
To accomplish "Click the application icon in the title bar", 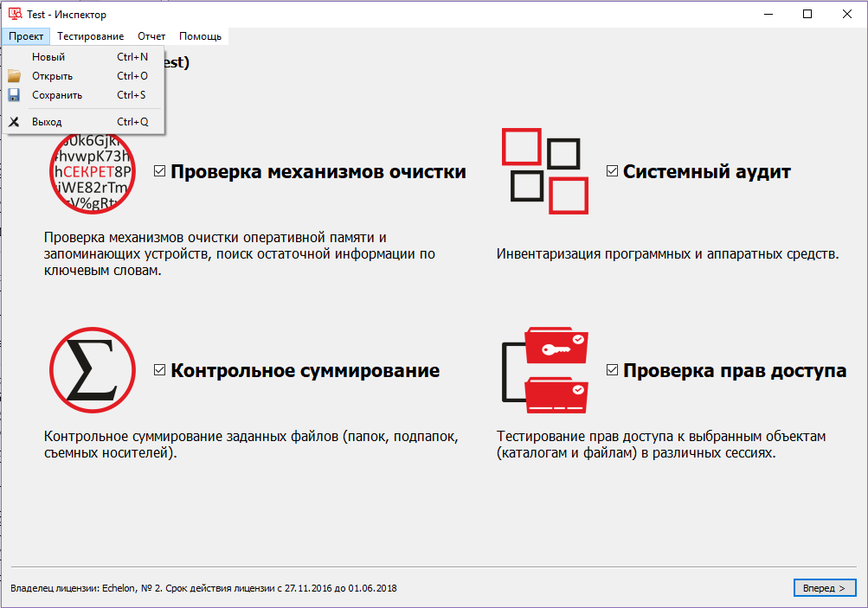I will pos(13,14).
